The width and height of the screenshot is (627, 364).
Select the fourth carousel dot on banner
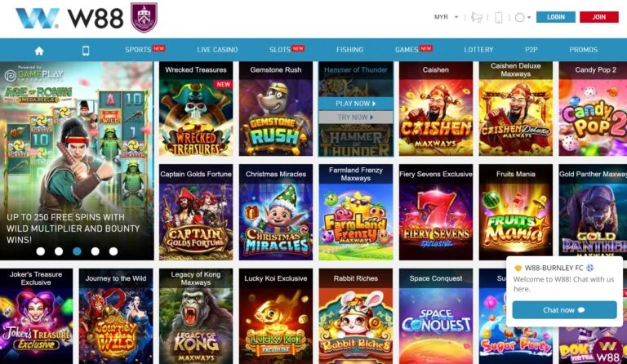96,251
